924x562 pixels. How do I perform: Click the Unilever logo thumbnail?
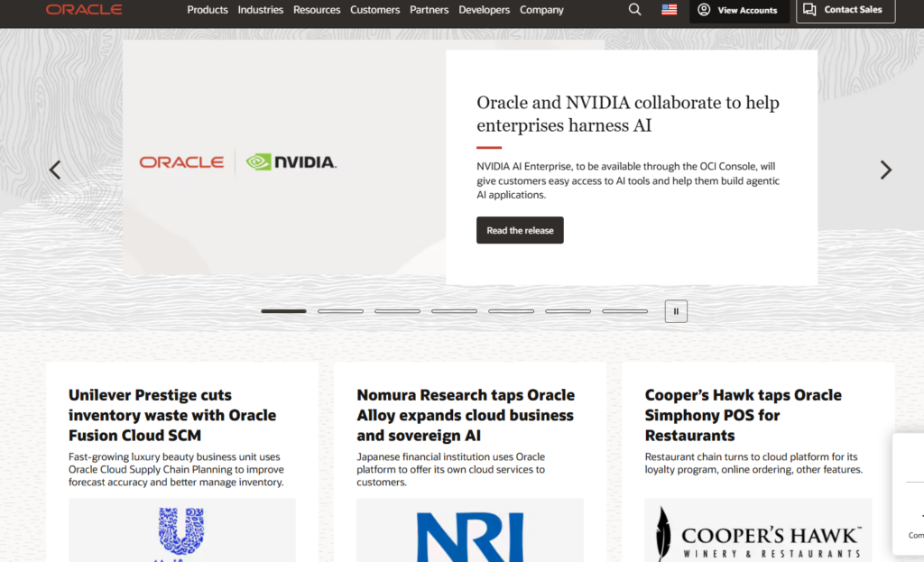[x=182, y=530]
